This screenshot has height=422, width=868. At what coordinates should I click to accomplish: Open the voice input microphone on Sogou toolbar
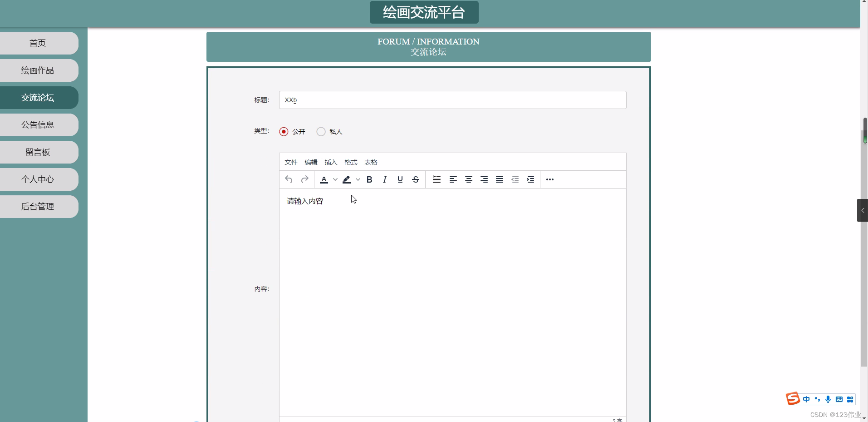point(828,399)
